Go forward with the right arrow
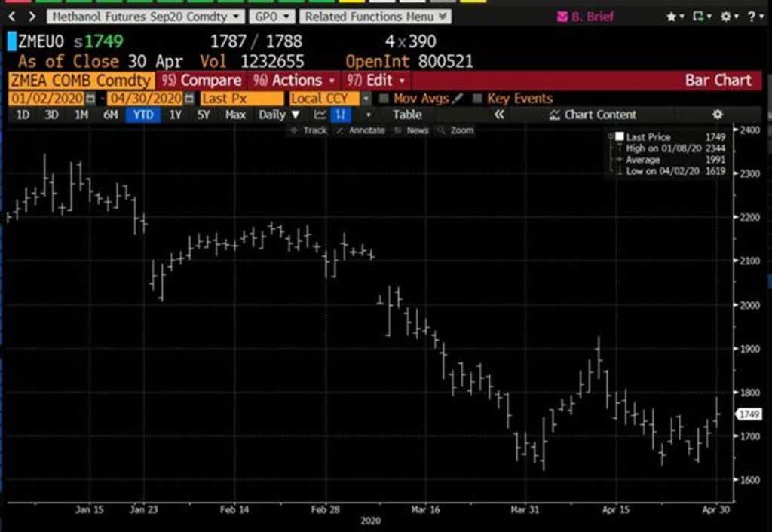Image resolution: width=772 pixels, height=532 pixels. click(x=32, y=17)
